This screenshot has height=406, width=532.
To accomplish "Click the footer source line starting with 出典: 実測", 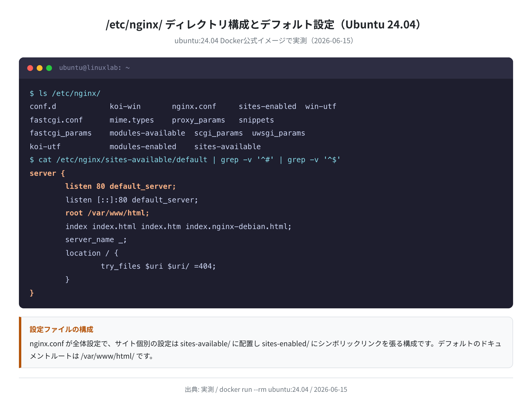I will [x=266, y=389].
